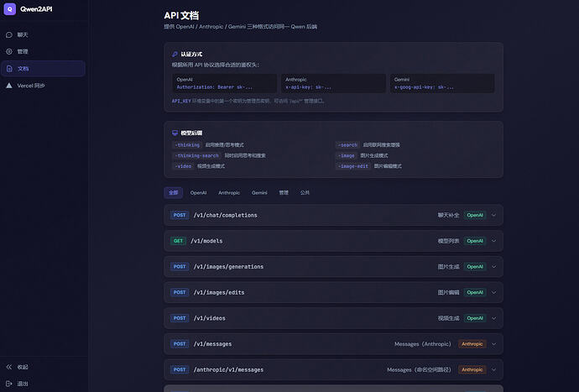Collapse the sidebar with 收起
The width and height of the screenshot is (579, 392).
tap(43, 367)
